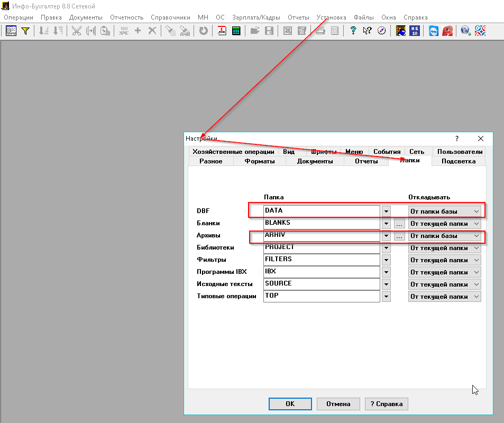Click the 180 toolbar icon
Viewport: 504px width, 423px height.
tap(124, 31)
